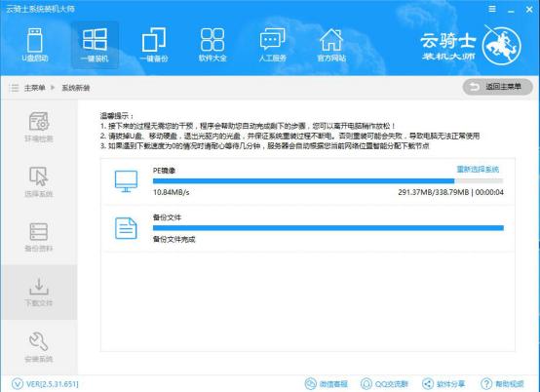Viewport: 540px width, 392px height.
Task: Click the version VER[2.5.31.651] label
Action: pos(53,384)
